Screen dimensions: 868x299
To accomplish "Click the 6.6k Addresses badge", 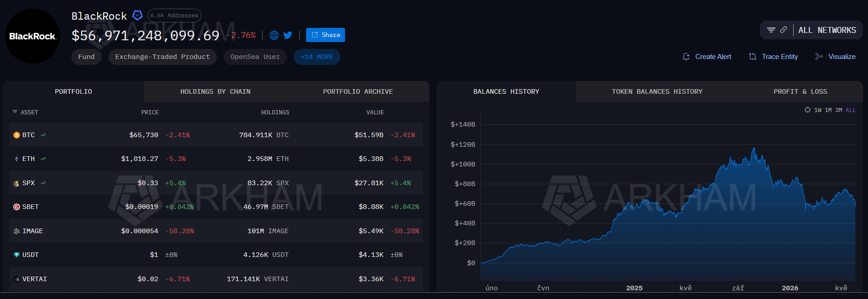I will (x=174, y=16).
